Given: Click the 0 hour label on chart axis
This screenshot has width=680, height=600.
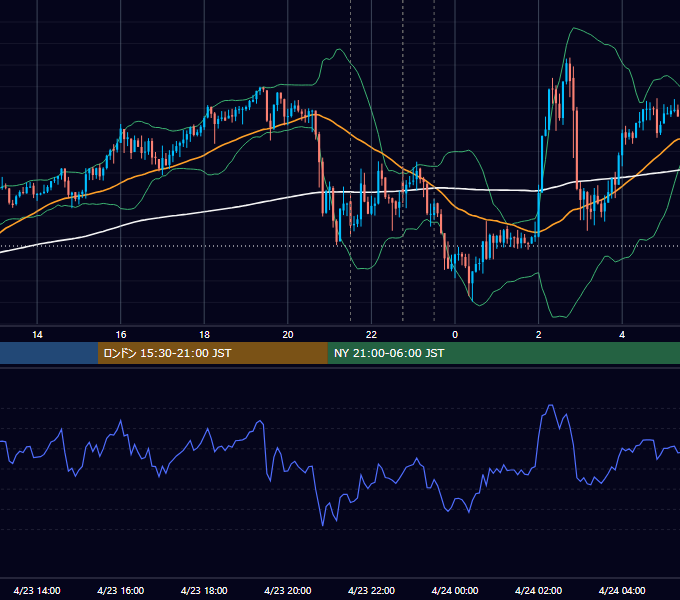Looking at the screenshot, I should (x=455, y=335).
